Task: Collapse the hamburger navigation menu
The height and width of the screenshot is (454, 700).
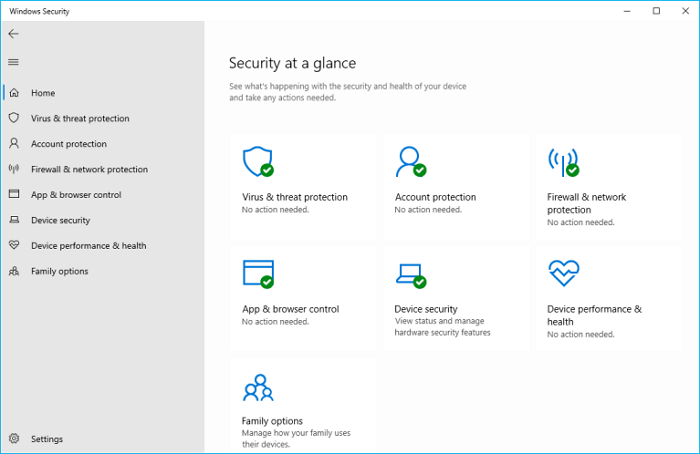Action: [13, 62]
